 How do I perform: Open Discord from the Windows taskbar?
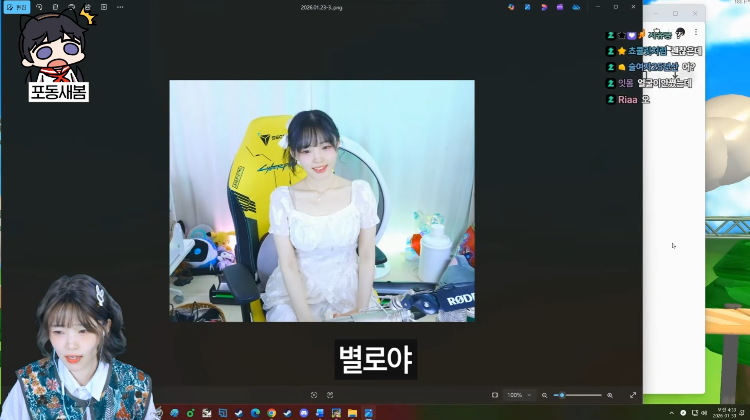click(304, 413)
